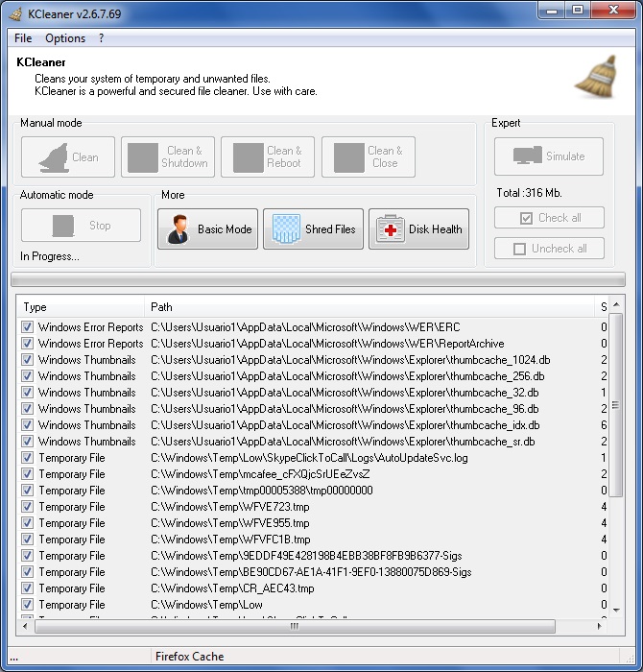Click the Simulate button
Viewport: 643px width, 672px height.
tap(549, 156)
